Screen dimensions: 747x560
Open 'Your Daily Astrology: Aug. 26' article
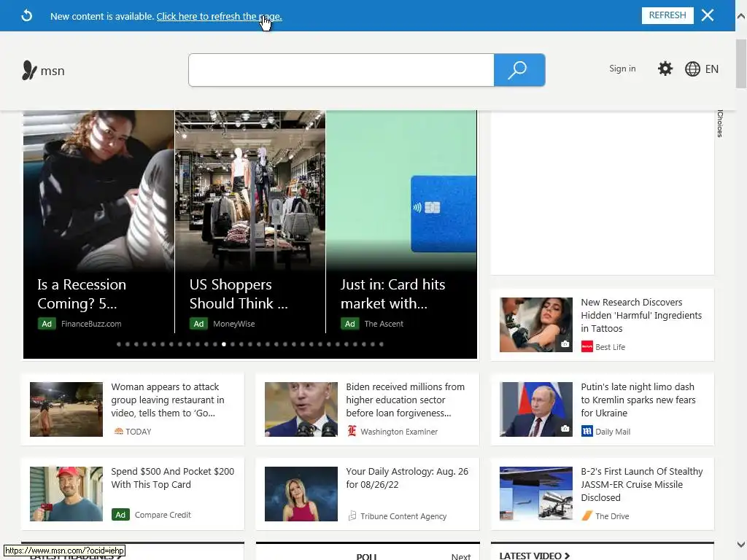click(x=407, y=478)
